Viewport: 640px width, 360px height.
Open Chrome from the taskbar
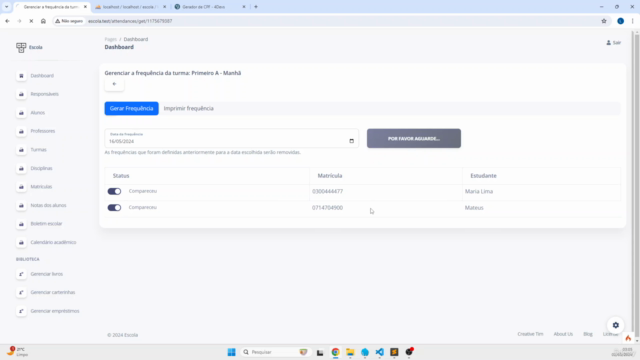(x=335, y=352)
